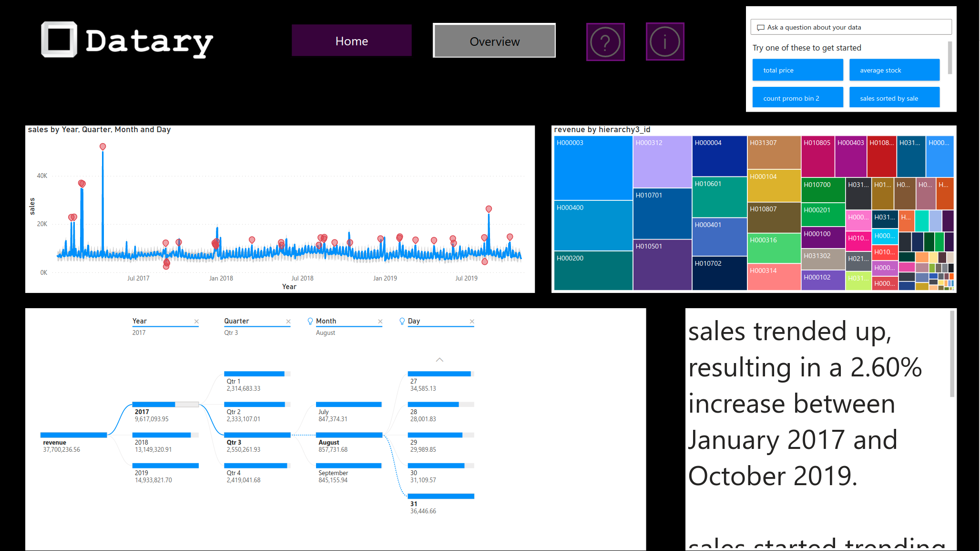Viewport: 980px width, 551px height.
Task: Expand the Qtr 4 node
Action: (256, 466)
